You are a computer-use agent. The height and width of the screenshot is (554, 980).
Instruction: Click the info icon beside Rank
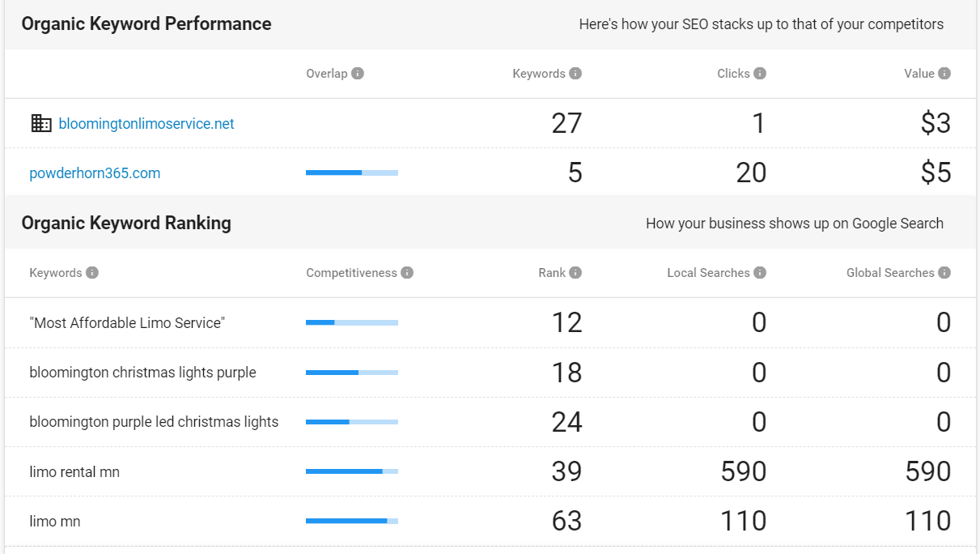pyautogui.click(x=575, y=273)
